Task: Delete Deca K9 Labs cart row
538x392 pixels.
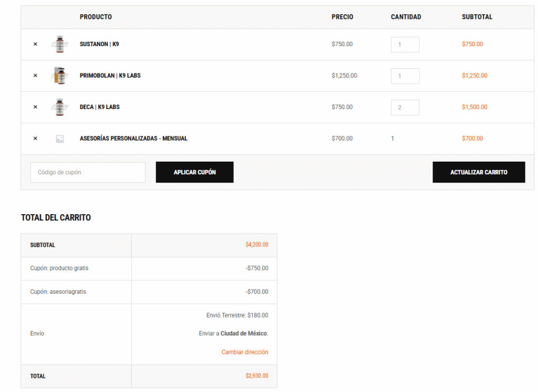Action: point(35,107)
